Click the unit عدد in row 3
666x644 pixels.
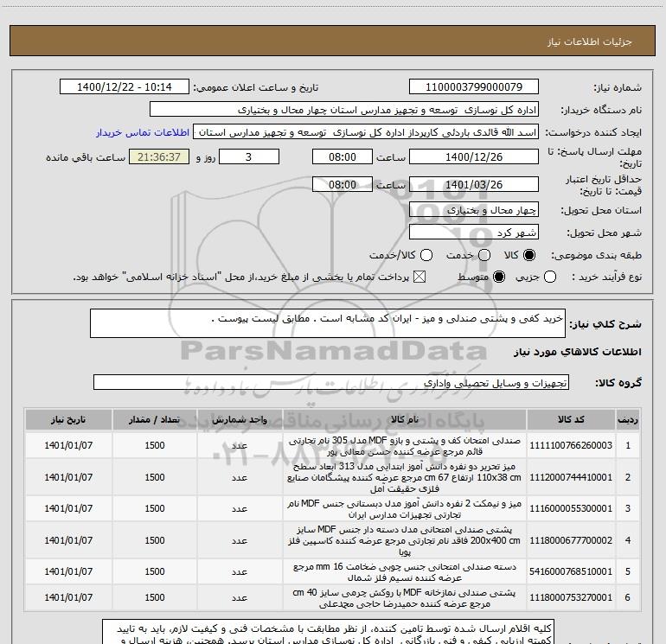(240, 508)
